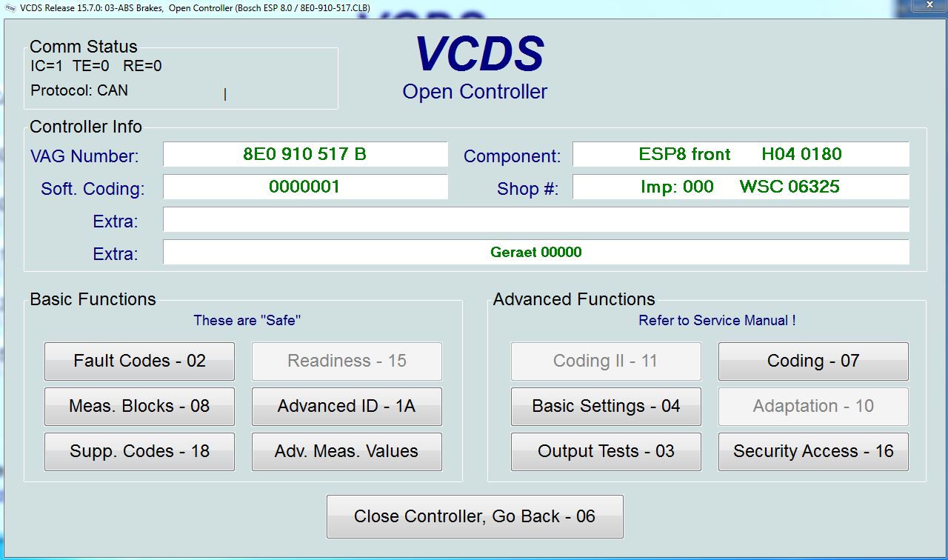Click the window title bar text
The height and width of the screenshot is (560, 948).
coord(196,8)
